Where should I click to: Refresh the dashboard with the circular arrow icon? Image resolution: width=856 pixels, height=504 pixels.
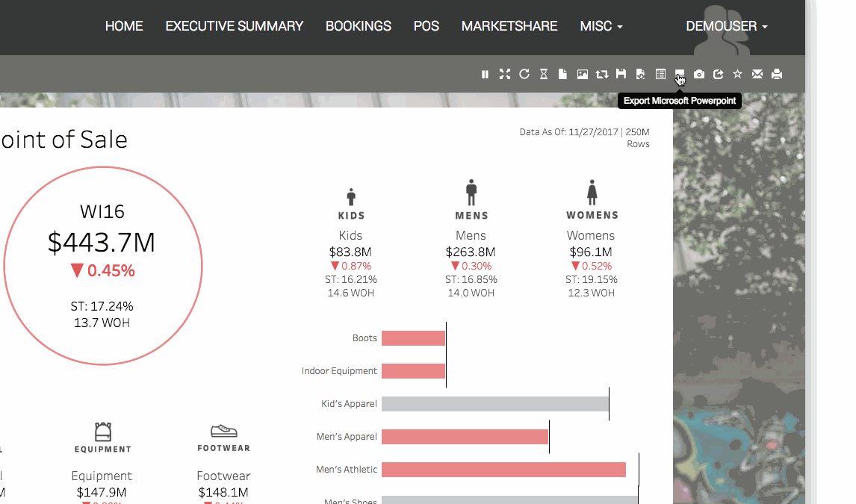pyautogui.click(x=524, y=74)
